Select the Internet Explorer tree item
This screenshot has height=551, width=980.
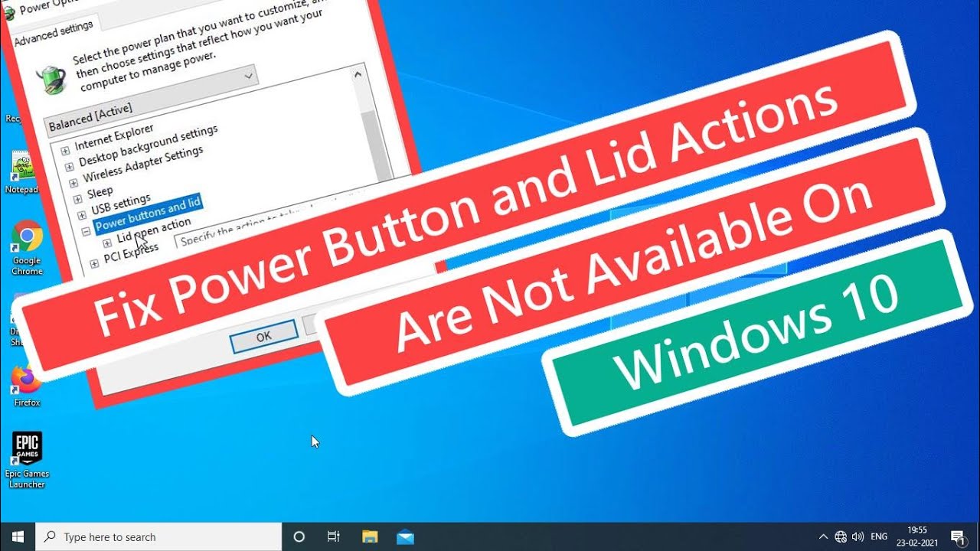[114, 135]
